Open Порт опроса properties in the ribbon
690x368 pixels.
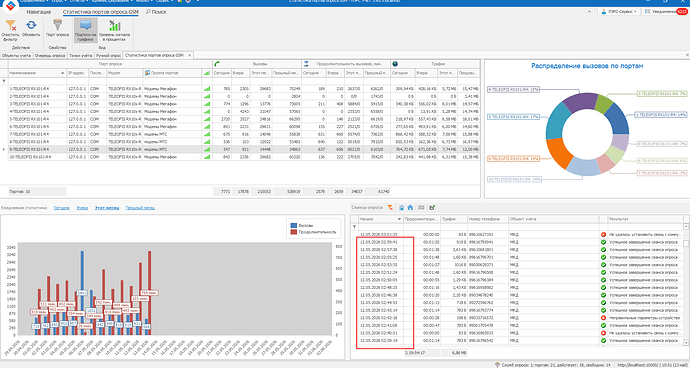pyautogui.click(x=57, y=29)
